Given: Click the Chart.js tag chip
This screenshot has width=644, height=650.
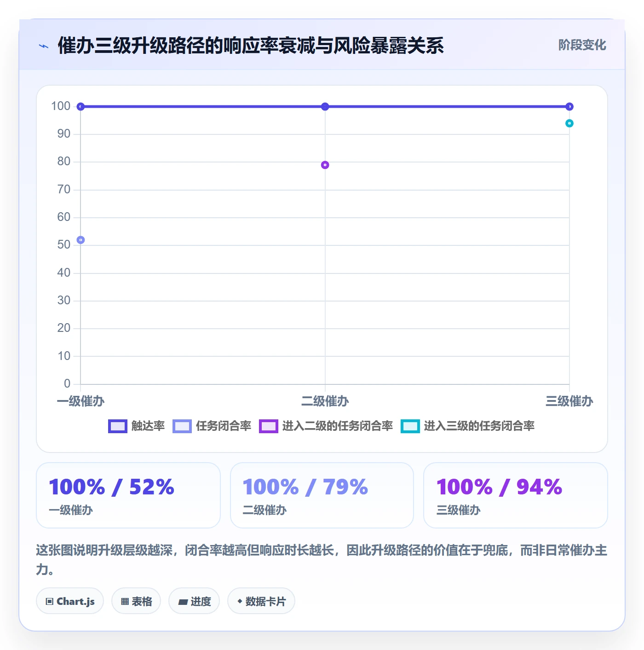Looking at the screenshot, I should click(70, 601).
